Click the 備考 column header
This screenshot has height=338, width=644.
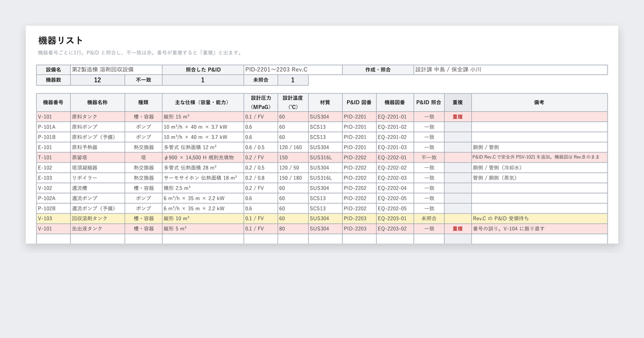(x=539, y=102)
